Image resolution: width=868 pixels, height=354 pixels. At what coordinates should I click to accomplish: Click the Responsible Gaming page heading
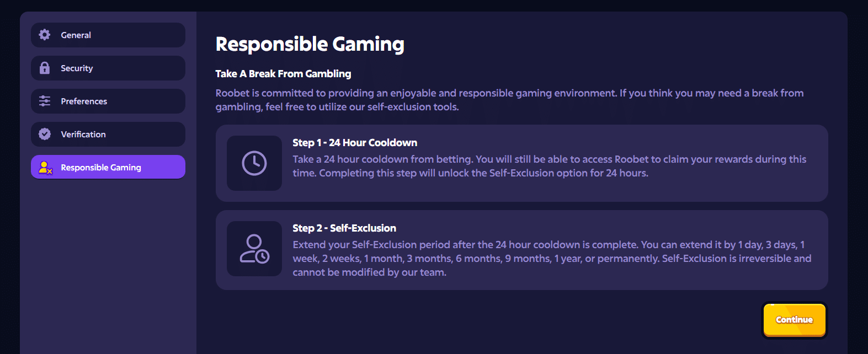pos(310,44)
